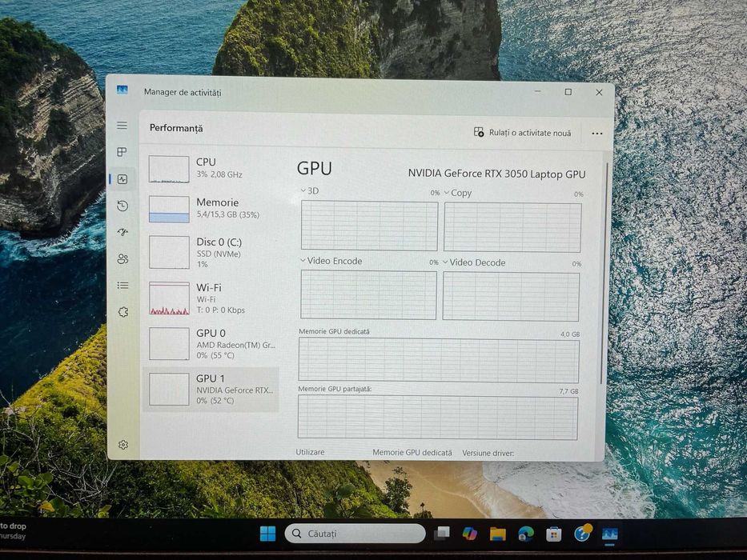Open File Explorer from the taskbar
This screenshot has height=560, width=747.
pos(498,534)
